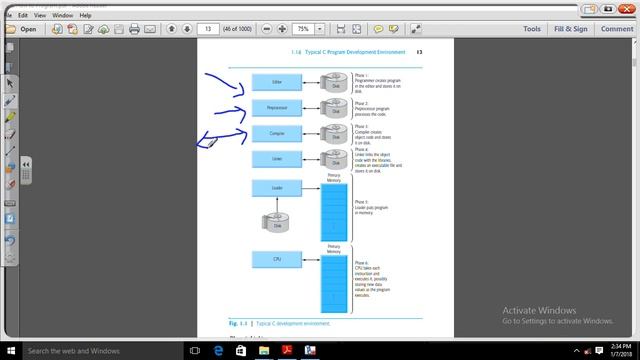Click the Convert to PDF icon
The width and height of the screenshot is (640, 360).
(73, 29)
